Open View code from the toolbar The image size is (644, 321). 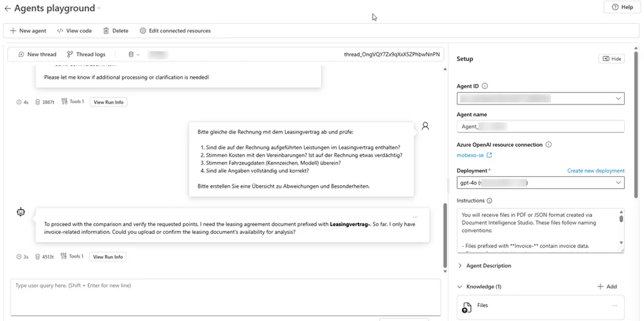point(74,31)
